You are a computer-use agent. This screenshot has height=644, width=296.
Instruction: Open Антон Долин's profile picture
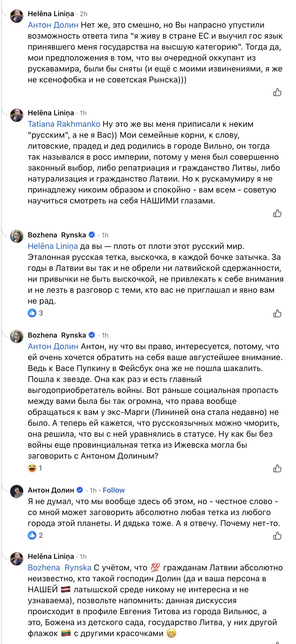pos(17,492)
